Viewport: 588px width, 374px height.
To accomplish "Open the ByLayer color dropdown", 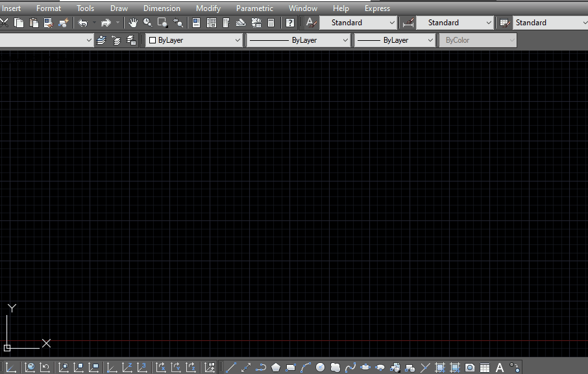I will [x=194, y=40].
